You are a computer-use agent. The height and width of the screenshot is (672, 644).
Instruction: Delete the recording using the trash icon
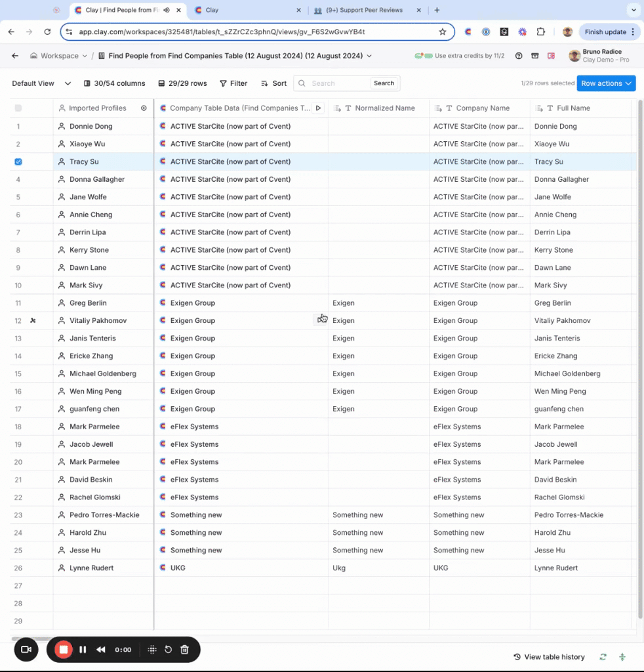(184, 650)
